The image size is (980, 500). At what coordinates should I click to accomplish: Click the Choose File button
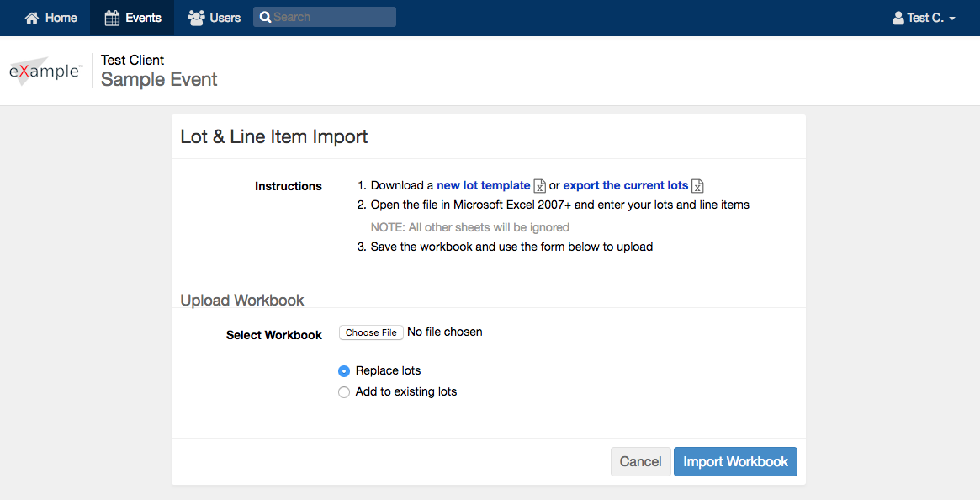pyautogui.click(x=371, y=332)
